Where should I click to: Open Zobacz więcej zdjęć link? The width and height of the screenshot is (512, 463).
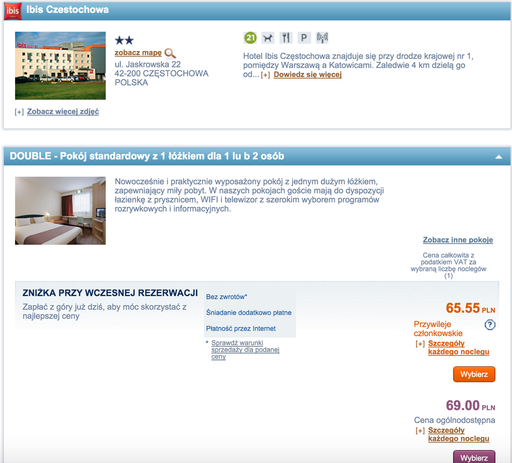[x=63, y=111]
